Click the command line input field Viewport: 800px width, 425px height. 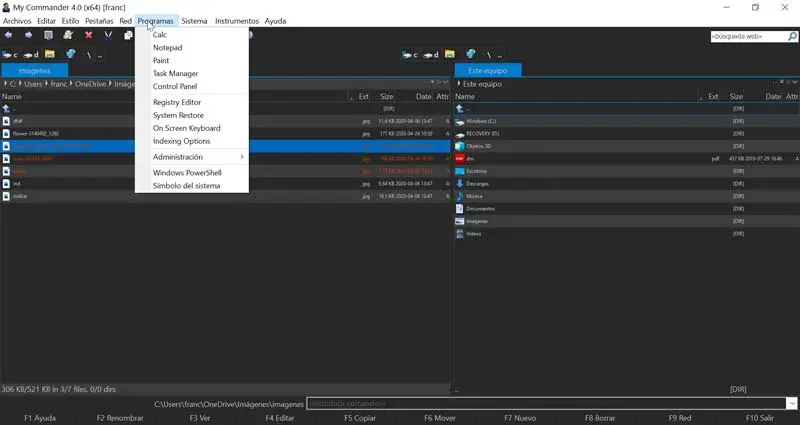(546, 404)
